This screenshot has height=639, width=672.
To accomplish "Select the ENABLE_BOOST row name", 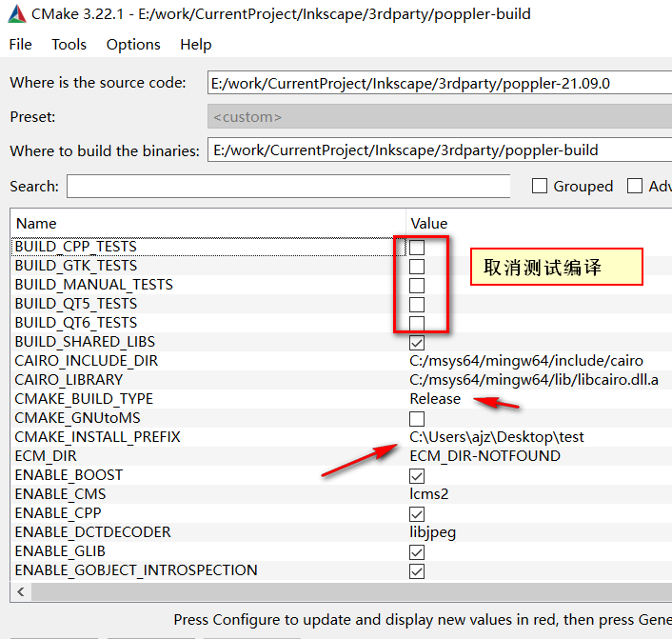I will coord(69,475).
